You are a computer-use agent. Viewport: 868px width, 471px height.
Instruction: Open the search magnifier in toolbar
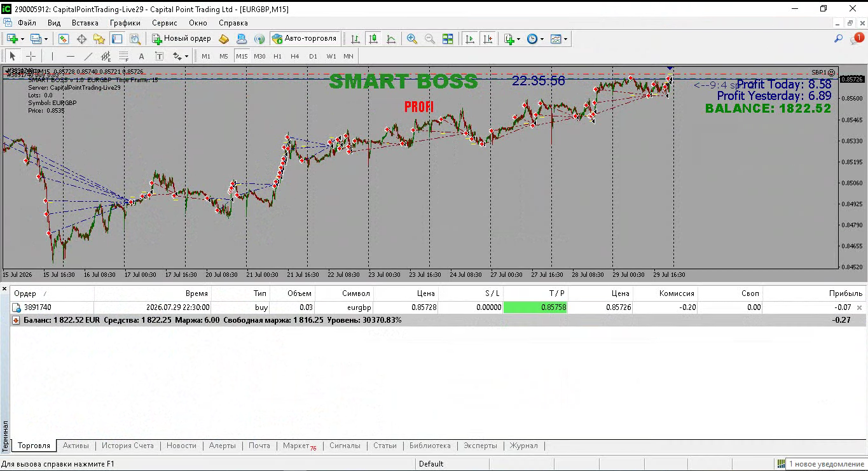[838, 39]
